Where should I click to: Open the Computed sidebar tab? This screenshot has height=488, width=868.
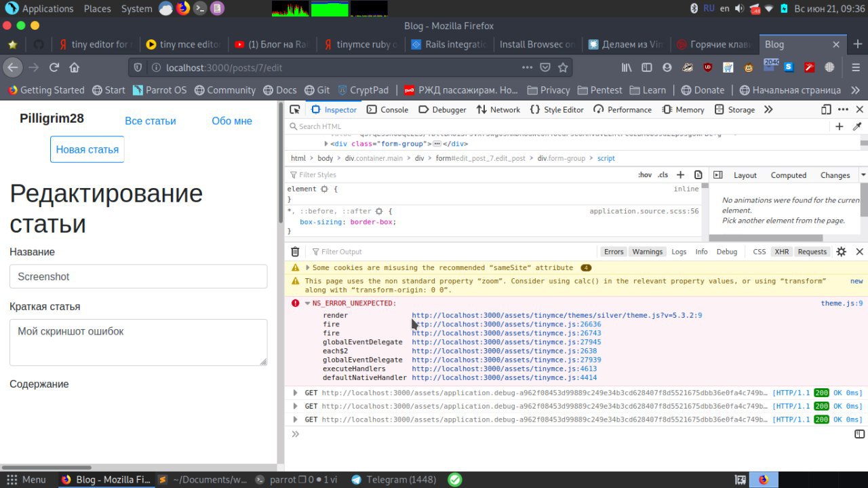(789, 175)
